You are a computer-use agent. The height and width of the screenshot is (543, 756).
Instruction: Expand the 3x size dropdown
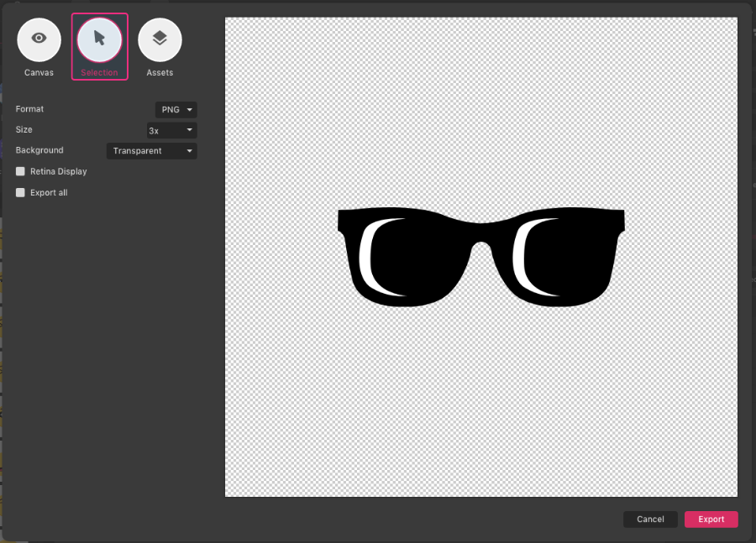click(171, 130)
